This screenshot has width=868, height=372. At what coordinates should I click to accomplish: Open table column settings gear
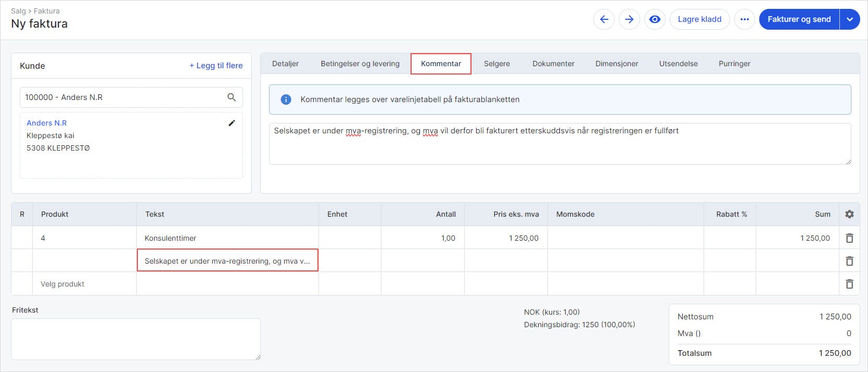849,214
